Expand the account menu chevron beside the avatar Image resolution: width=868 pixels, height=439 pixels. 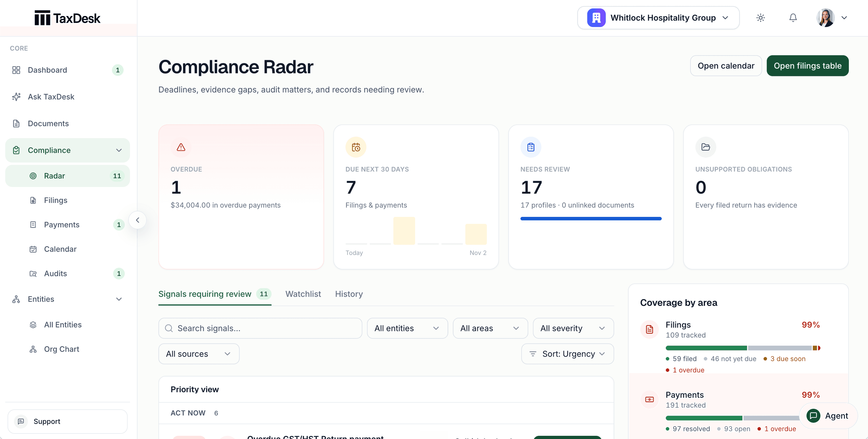[x=844, y=18]
